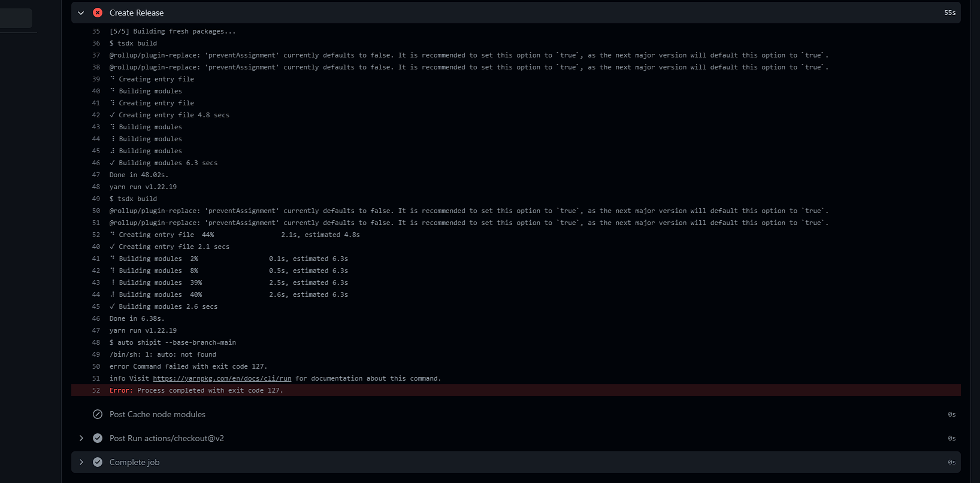Open the Post Cache node modules step
This screenshot has height=483, width=980.
point(158,414)
